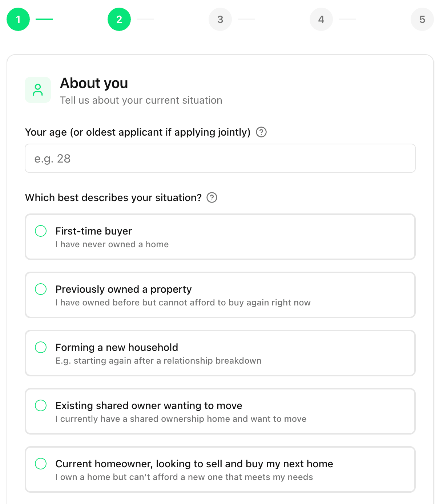Select Previously owned a property radio button
The image size is (447, 504).
pyautogui.click(x=41, y=289)
